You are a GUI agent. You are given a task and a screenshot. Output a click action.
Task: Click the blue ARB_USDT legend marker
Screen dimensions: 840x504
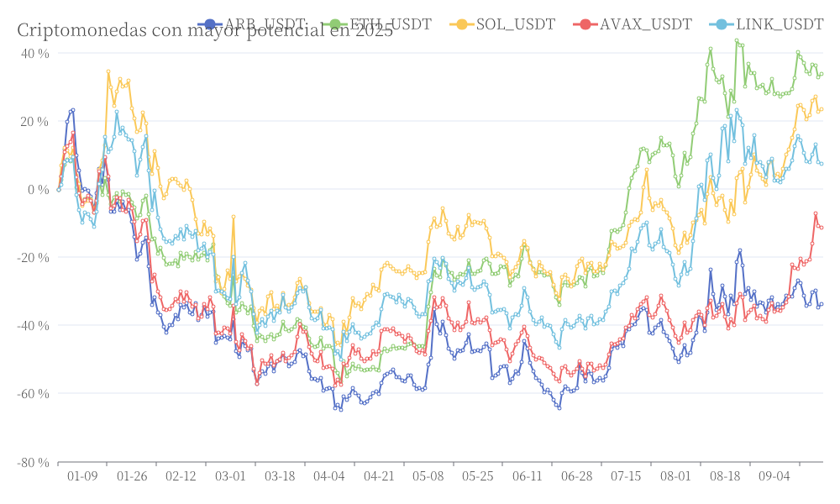pyautogui.click(x=211, y=24)
